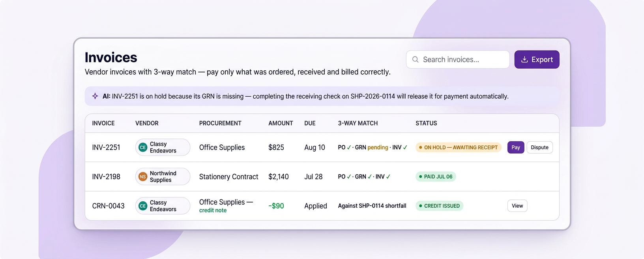This screenshot has height=259, width=644.
Task: Click the AI insight banner text
Action: point(305,96)
